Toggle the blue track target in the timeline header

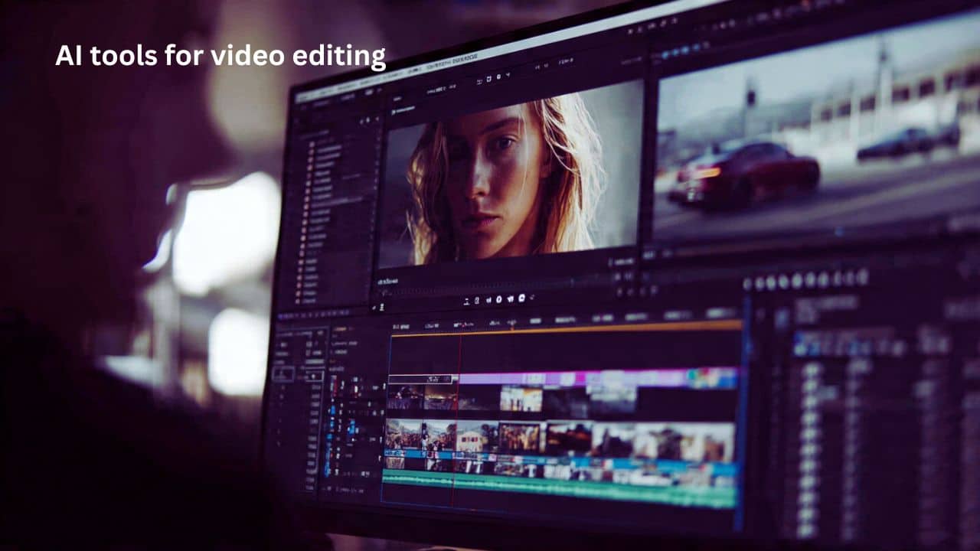(332, 411)
